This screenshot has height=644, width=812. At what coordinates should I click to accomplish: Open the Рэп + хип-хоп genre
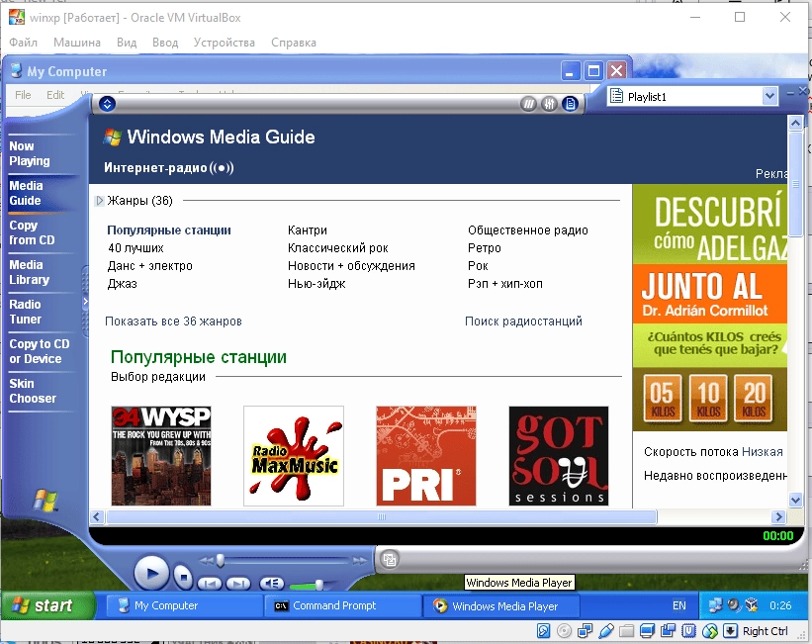[x=505, y=283]
